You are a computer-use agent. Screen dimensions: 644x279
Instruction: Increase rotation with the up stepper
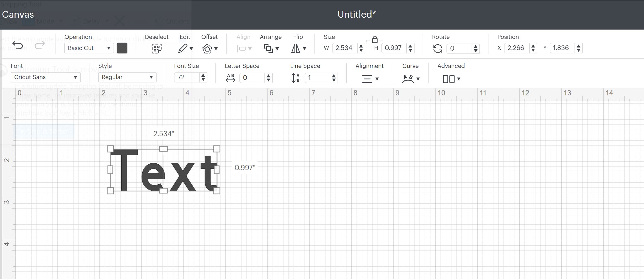click(x=475, y=46)
